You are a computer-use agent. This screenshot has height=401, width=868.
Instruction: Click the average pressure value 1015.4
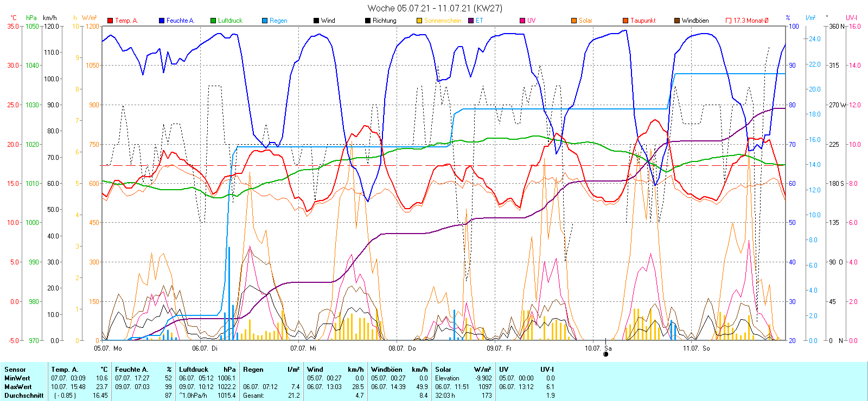[x=226, y=396]
